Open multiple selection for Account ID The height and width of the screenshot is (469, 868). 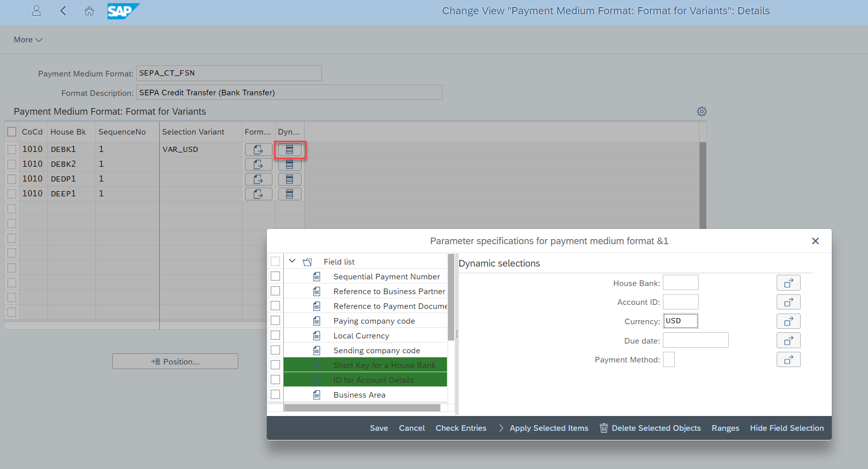pos(788,302)
